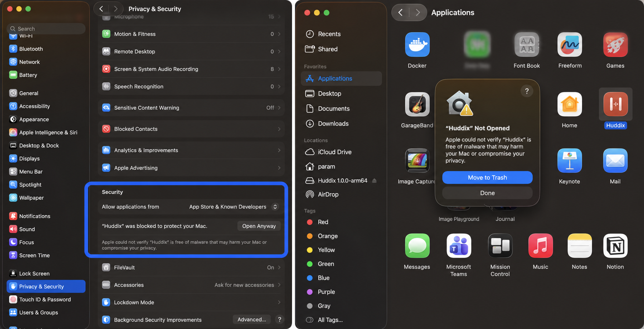Click the Spotlight icon in Settings sidebar
This screenshot has height=329, width=644.
[13, 185]
